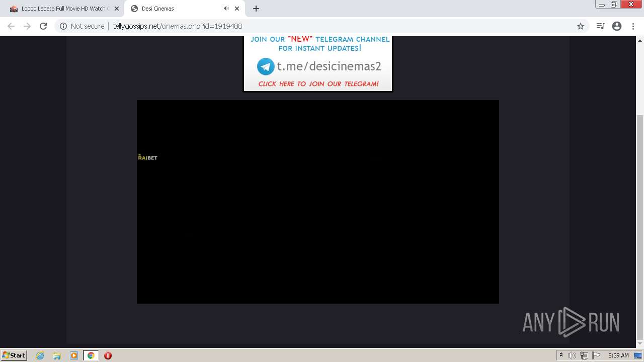Open t.me/desicinemas2 link
The image size is (644, 362).
point(329,66)
